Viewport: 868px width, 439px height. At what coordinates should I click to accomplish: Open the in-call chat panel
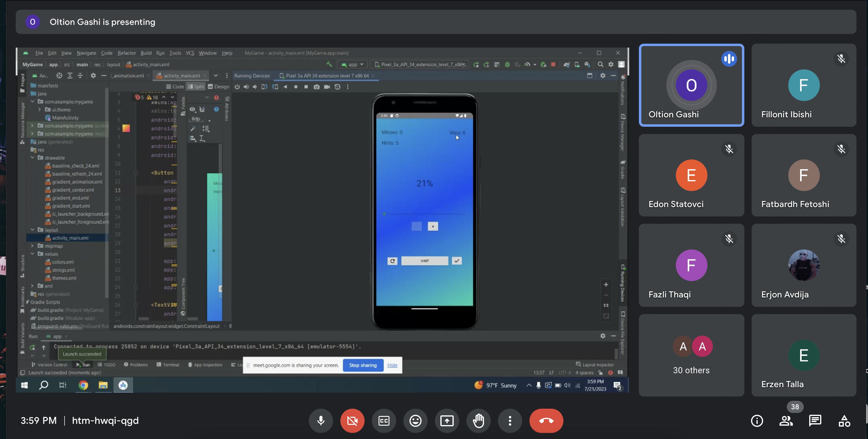tap(815, 421)
